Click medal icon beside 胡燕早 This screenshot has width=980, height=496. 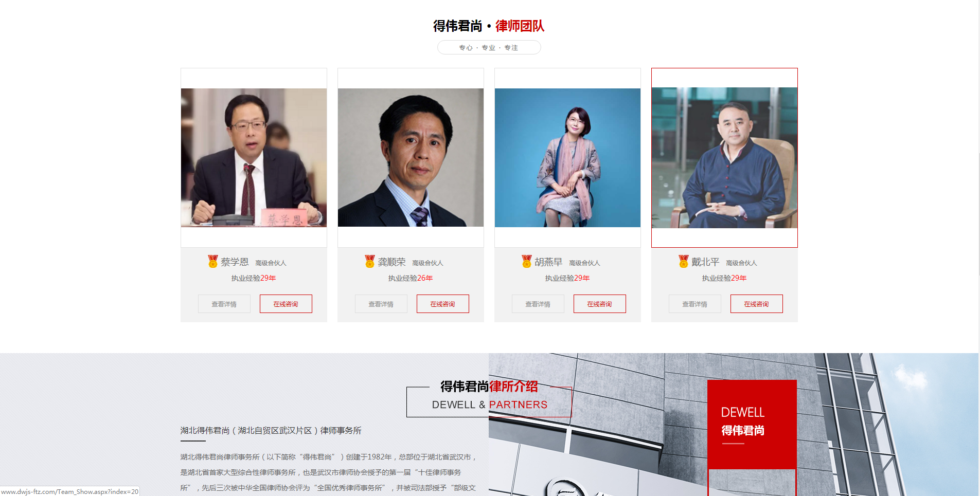526,262
